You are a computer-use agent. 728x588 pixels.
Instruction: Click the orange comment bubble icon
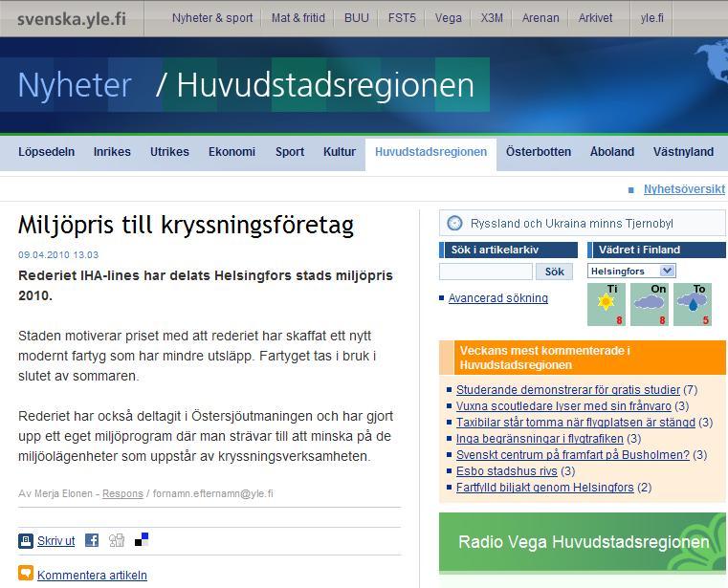pyautogui.click(x=26, y=574)
